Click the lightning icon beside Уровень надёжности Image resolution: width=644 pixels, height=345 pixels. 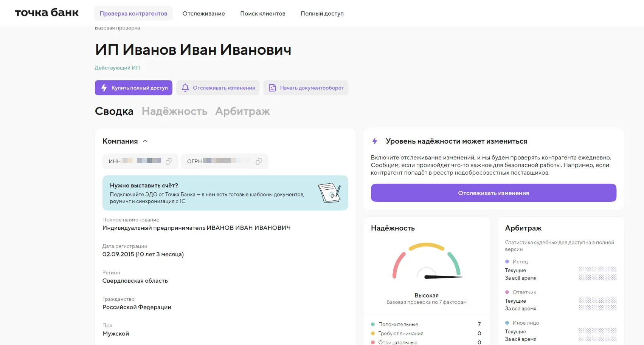click(x=375, y=141)
